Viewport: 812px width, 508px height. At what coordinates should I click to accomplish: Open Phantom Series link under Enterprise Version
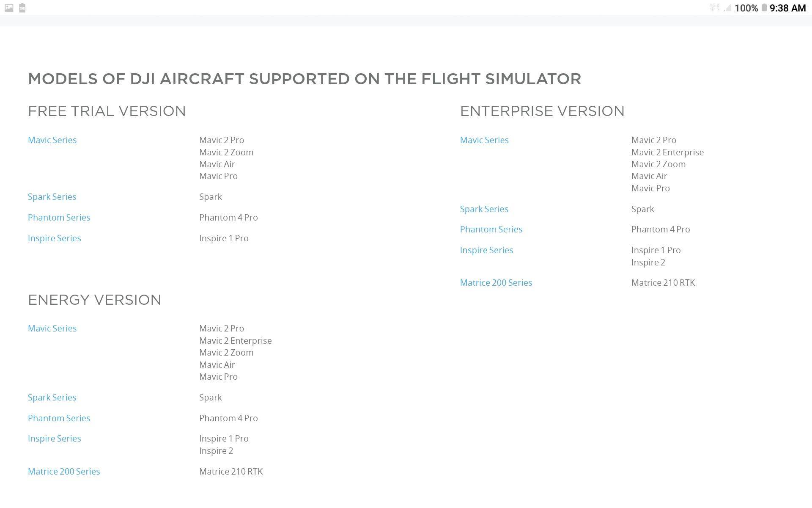click(x=491, y=229)
